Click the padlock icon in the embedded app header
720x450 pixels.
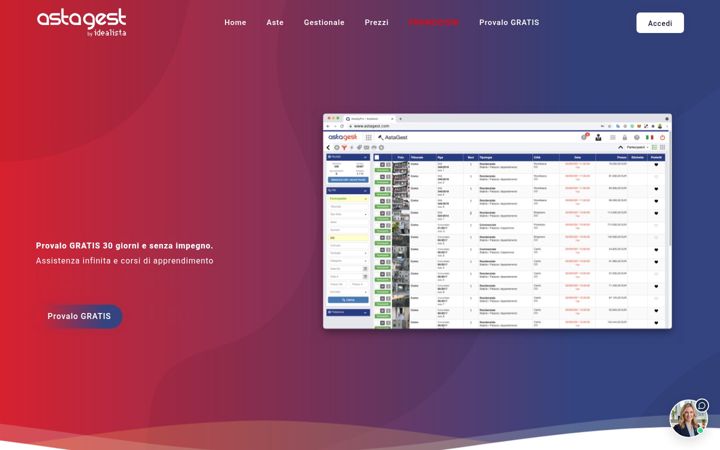[624, 137]
